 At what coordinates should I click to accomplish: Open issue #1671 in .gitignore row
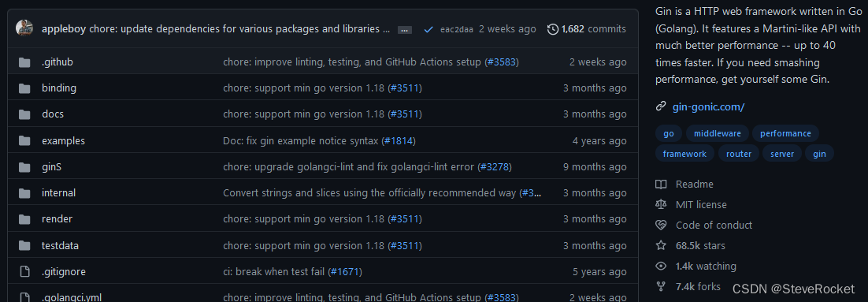click(346, 271)
